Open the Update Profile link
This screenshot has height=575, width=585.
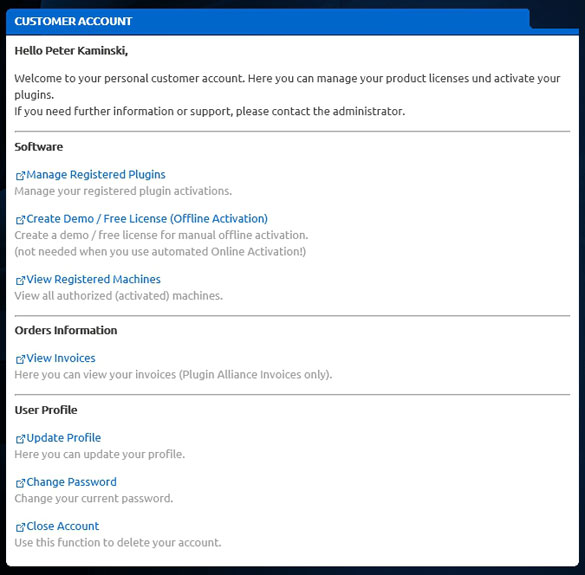click(63, 438)
